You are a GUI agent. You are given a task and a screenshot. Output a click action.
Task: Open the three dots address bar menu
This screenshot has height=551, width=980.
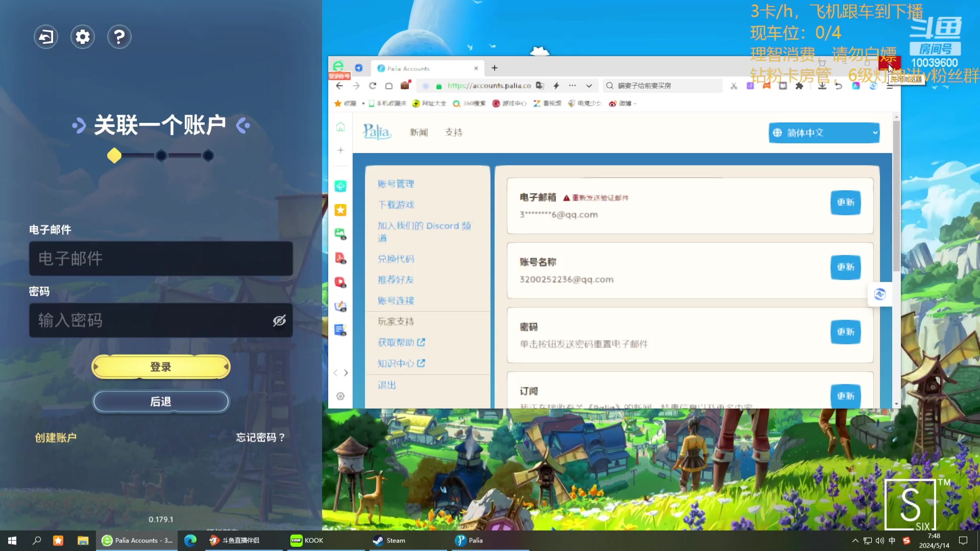(573, 86)
